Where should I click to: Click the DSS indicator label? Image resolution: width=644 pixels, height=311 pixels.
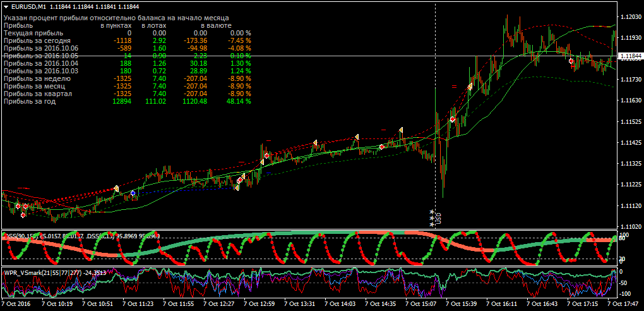[x=81, y=236]
